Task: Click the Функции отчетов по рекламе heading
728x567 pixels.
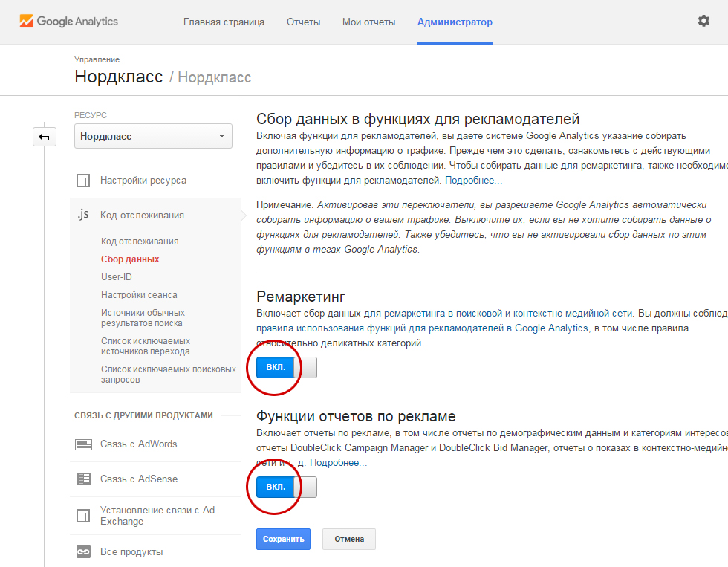Action: pyautogui.click(x=356, y=416)
